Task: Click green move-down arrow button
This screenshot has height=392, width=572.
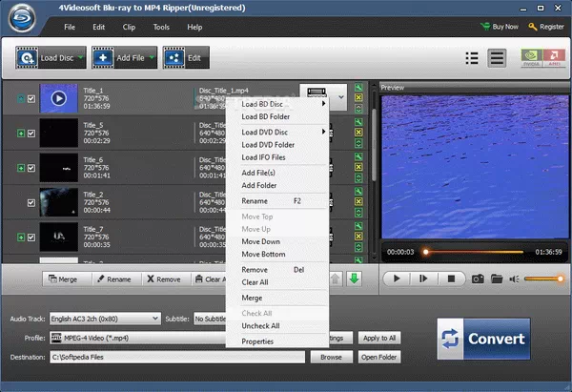Action: coord(354,279)
